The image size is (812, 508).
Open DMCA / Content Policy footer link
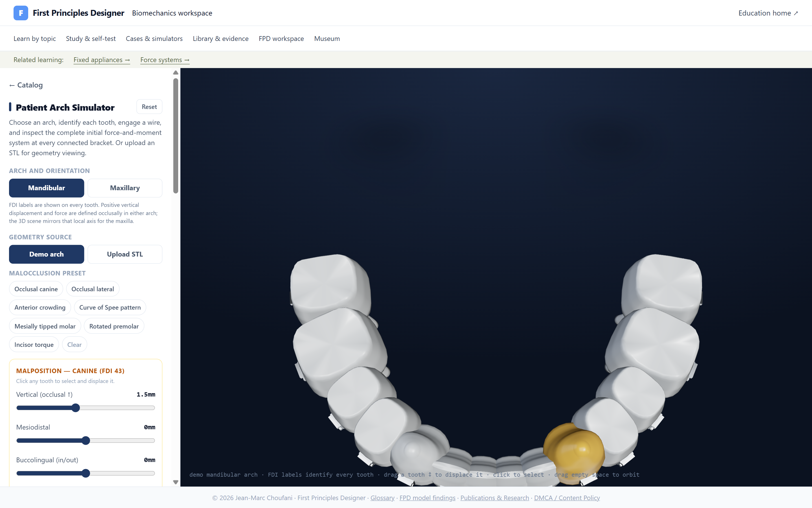(567, 498)
